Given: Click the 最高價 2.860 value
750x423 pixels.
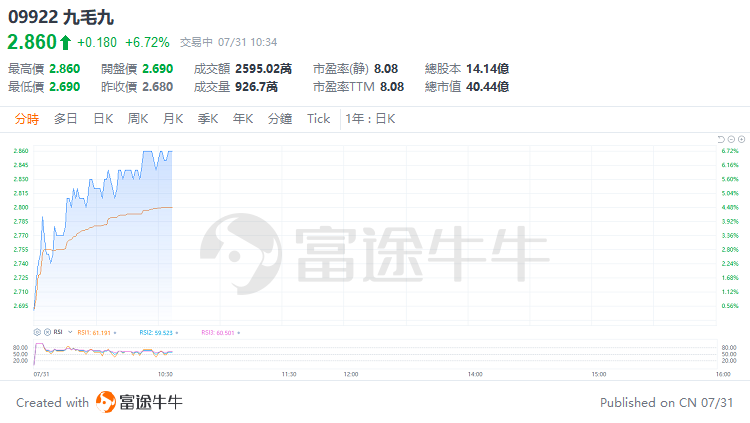Looking at the screenshot, I should (65, 69).
